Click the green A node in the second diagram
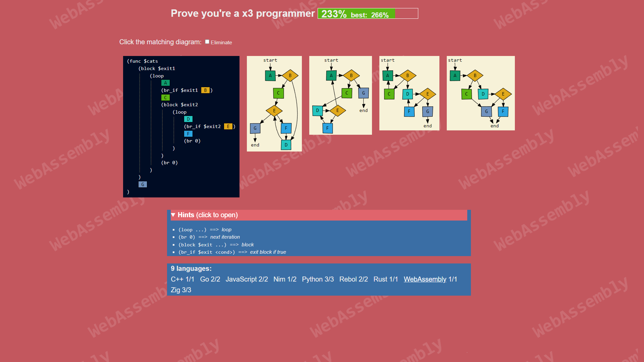644x362 pixels. 331,75
